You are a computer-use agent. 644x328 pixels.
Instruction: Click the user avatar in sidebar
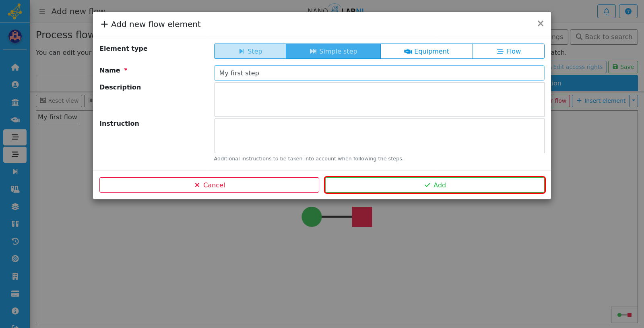(15, 37)
